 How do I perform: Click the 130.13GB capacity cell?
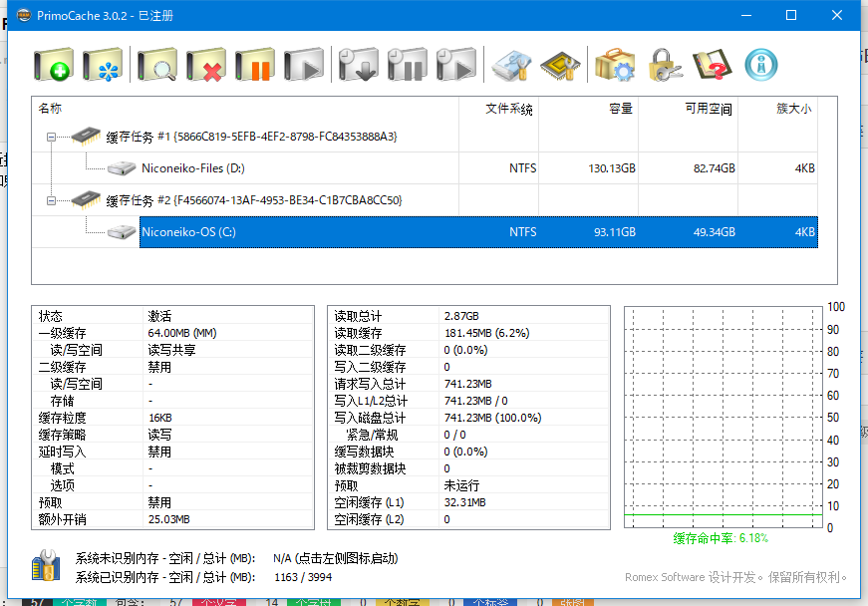click(612, 168)
